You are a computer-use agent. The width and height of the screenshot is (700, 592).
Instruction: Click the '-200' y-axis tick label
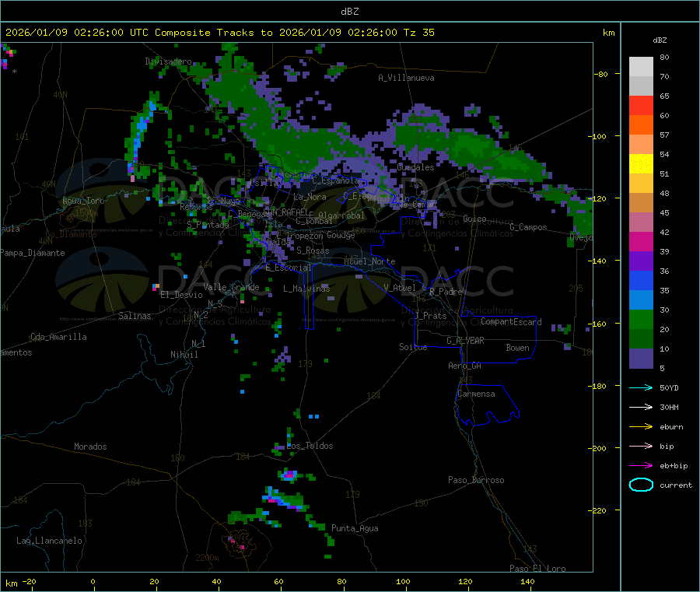(x=597, y=448)
